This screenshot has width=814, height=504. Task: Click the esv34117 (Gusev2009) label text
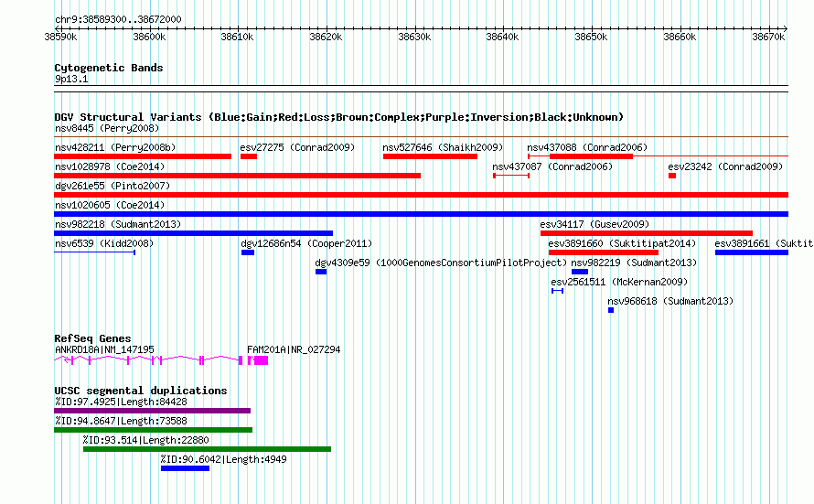[594, 224]
